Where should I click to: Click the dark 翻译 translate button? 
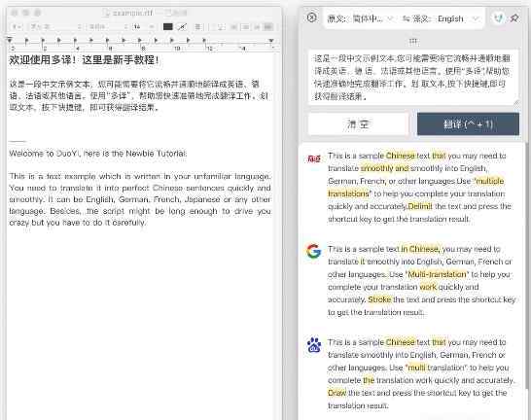(x=468, y=123)
